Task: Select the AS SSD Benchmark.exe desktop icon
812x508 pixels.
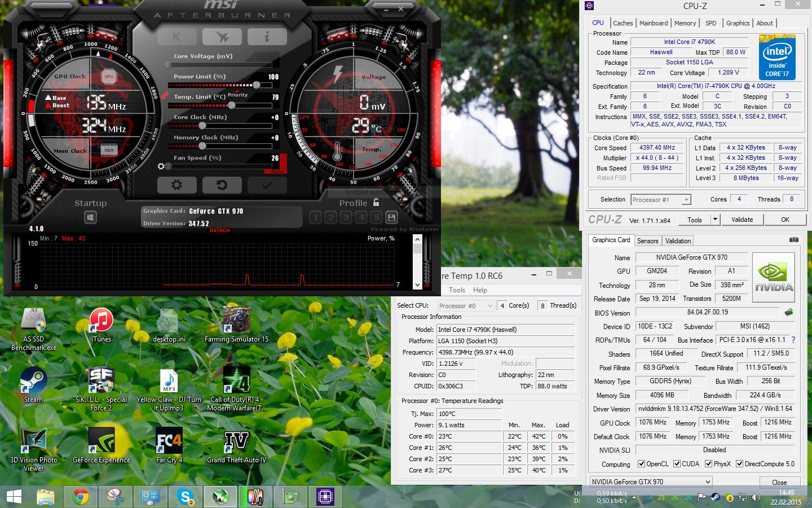Action: (x=33, y=329)
